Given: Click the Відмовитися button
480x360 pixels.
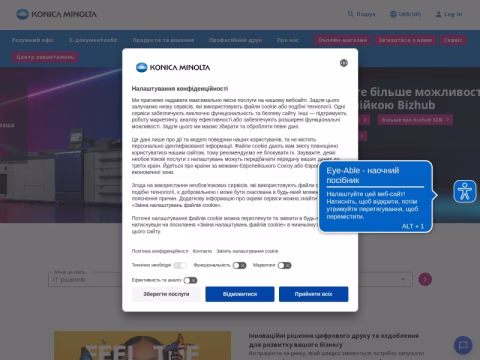Looking at the screenshot, I should click(240, 294).
